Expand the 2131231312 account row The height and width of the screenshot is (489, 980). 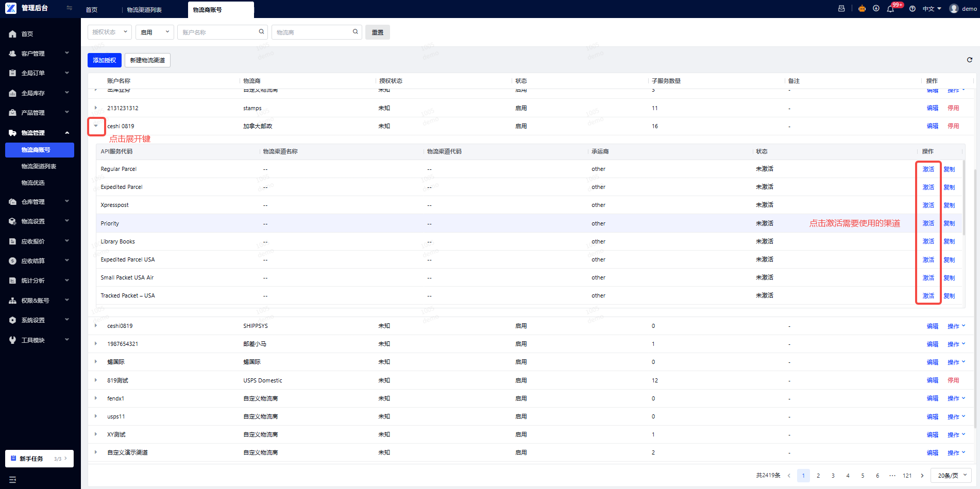tap(96, 108)
